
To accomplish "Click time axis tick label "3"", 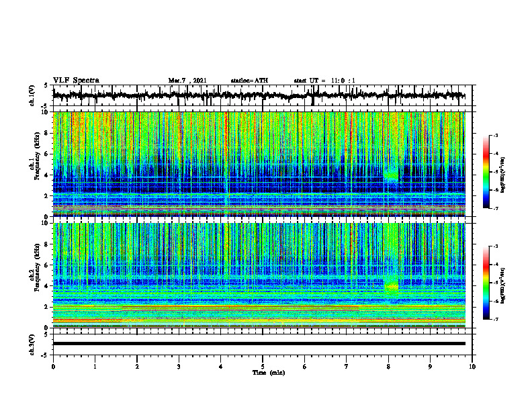I will (x=179, y=367).
